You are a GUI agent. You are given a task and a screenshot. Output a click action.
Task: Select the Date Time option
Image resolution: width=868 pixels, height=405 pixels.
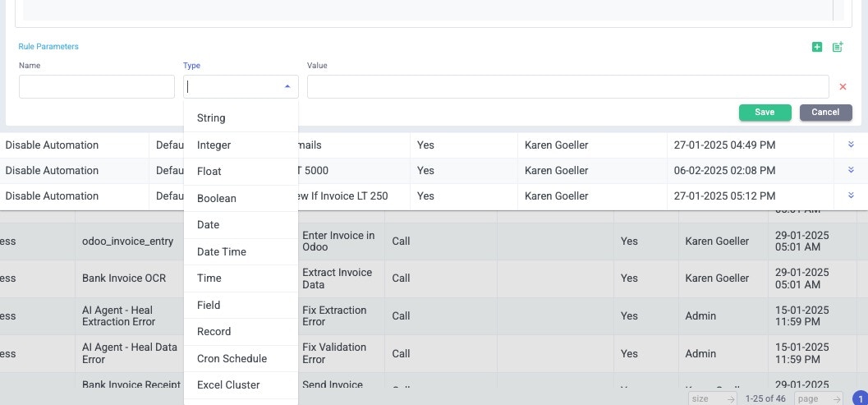click(x=221, y=251)
